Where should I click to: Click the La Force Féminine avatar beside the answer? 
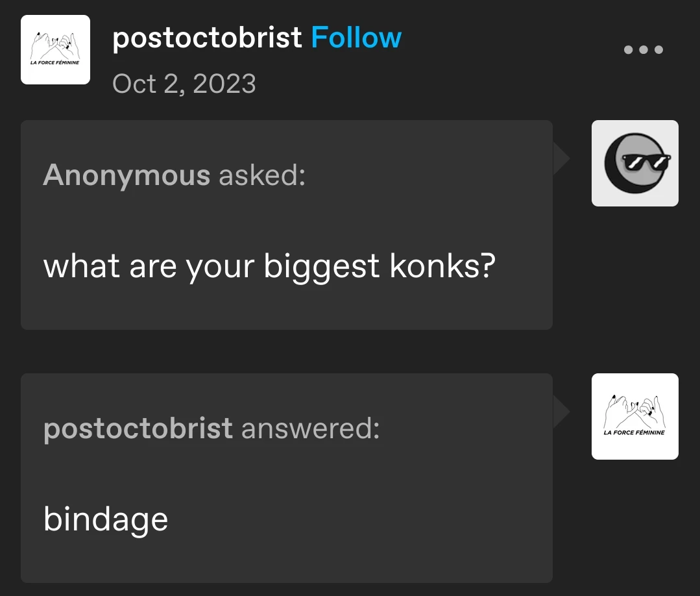coord(634,416)
